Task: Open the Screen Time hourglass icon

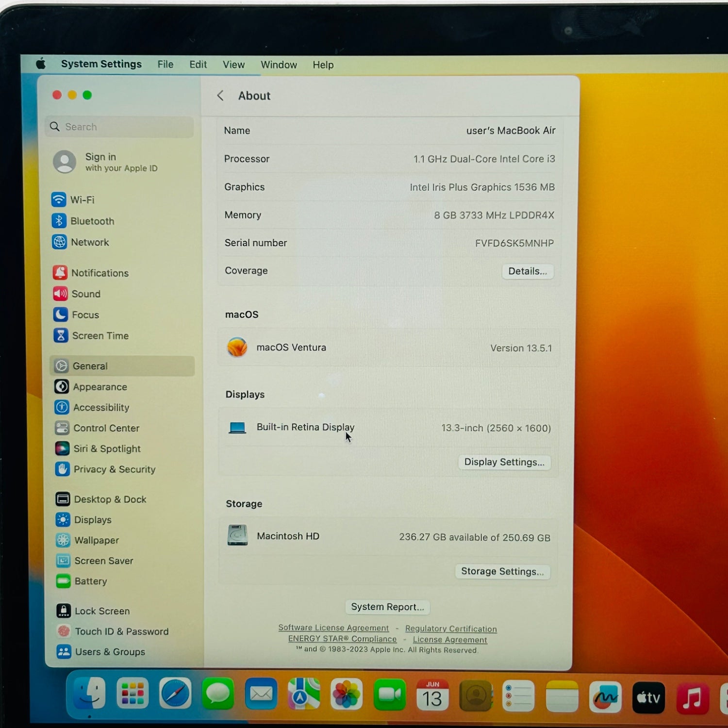Action: [x=61, y=335]
